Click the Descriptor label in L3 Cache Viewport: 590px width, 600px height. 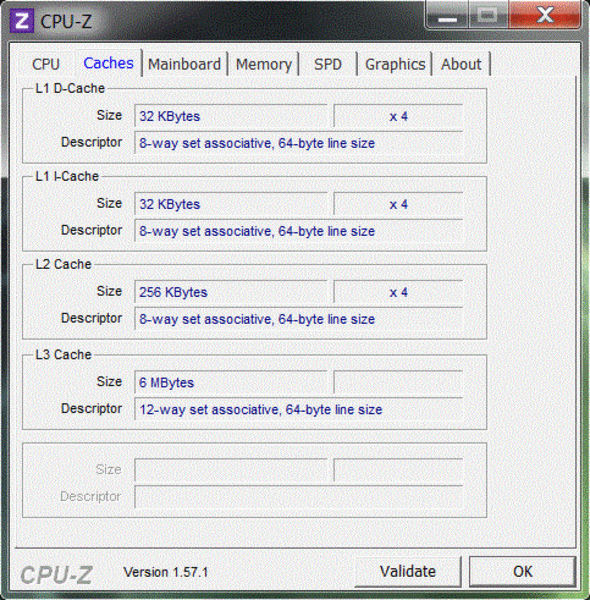(91, 409)
